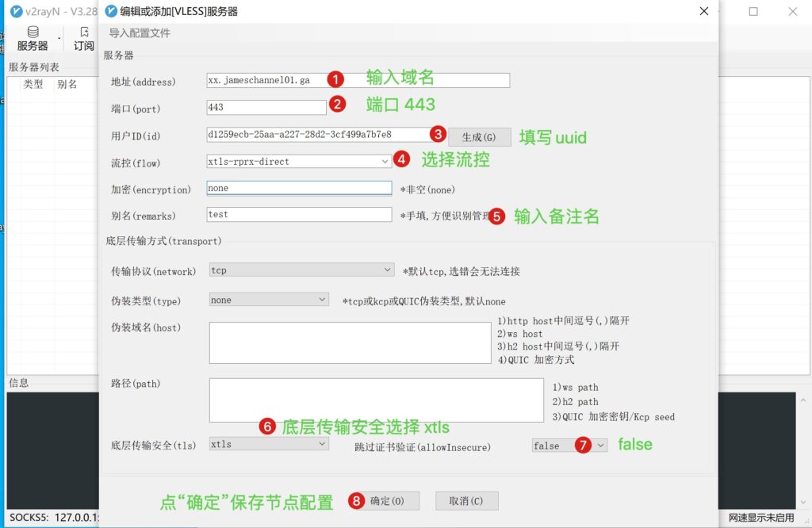
Task: Click the 确定(O) button
Action: [387, 501]
